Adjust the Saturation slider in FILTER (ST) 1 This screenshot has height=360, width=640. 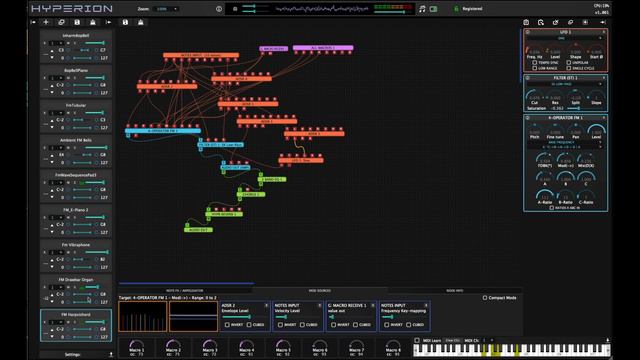click(584, 108)
